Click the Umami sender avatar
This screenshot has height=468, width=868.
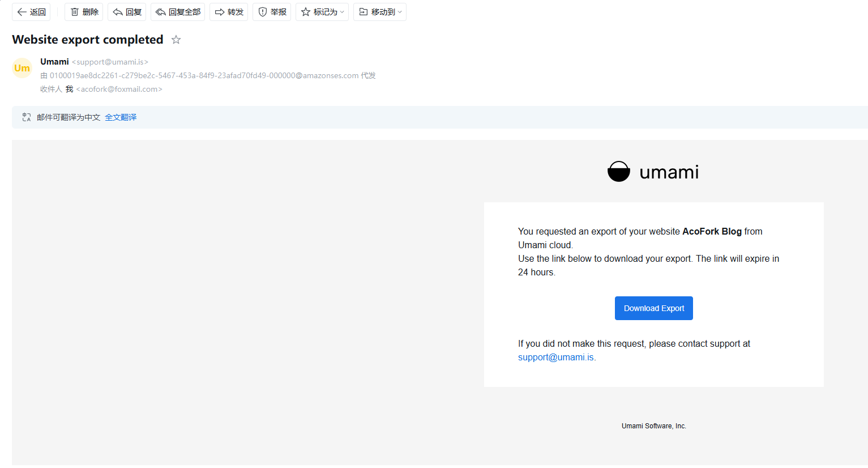pos(22,68)
